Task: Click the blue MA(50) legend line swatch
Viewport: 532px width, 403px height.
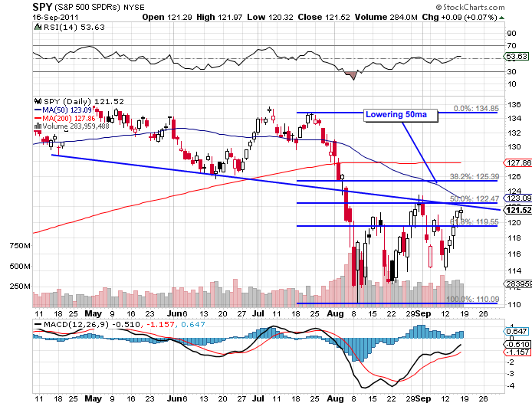Action: point(38,110)
